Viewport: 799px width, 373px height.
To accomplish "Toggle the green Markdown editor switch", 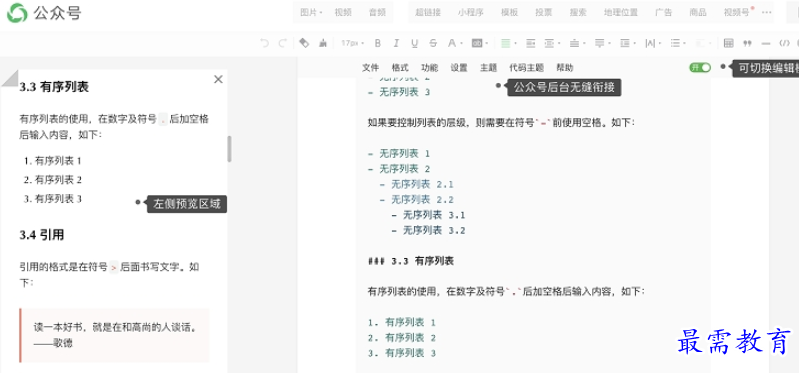I will tap(700, 67).
